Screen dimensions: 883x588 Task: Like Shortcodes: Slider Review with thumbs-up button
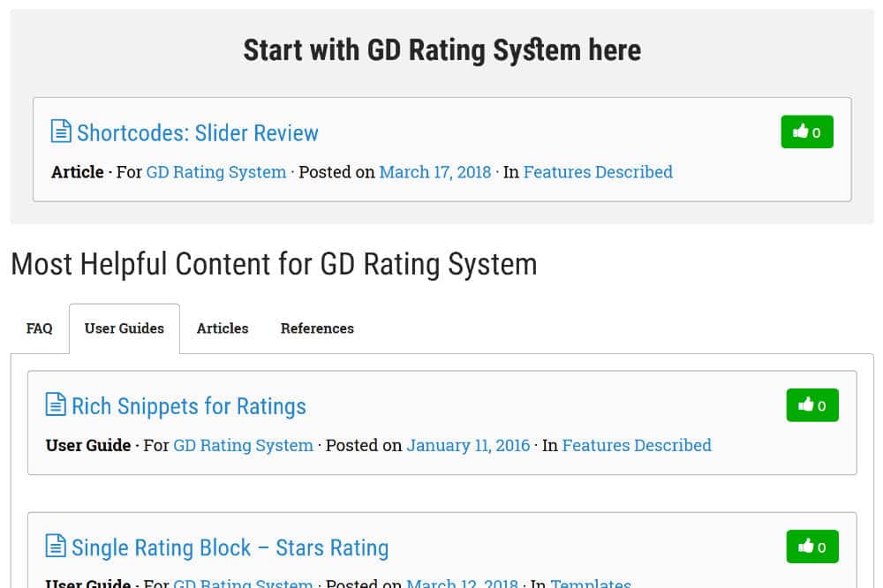pos(807,132)
